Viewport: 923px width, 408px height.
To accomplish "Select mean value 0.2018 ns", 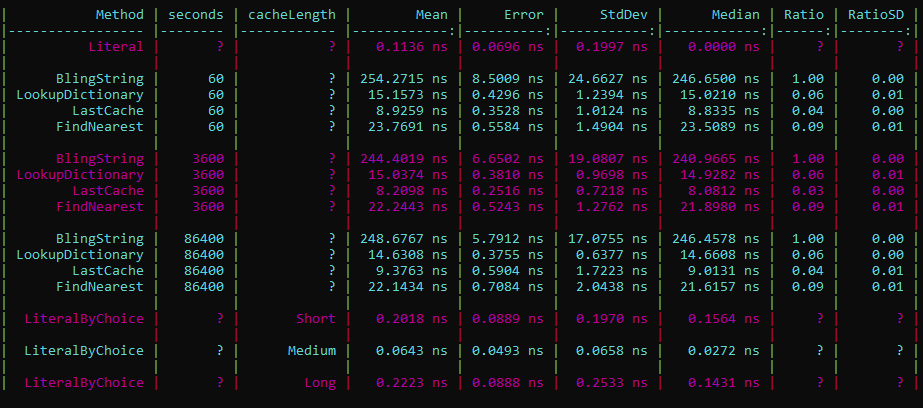I will point(412,319).
